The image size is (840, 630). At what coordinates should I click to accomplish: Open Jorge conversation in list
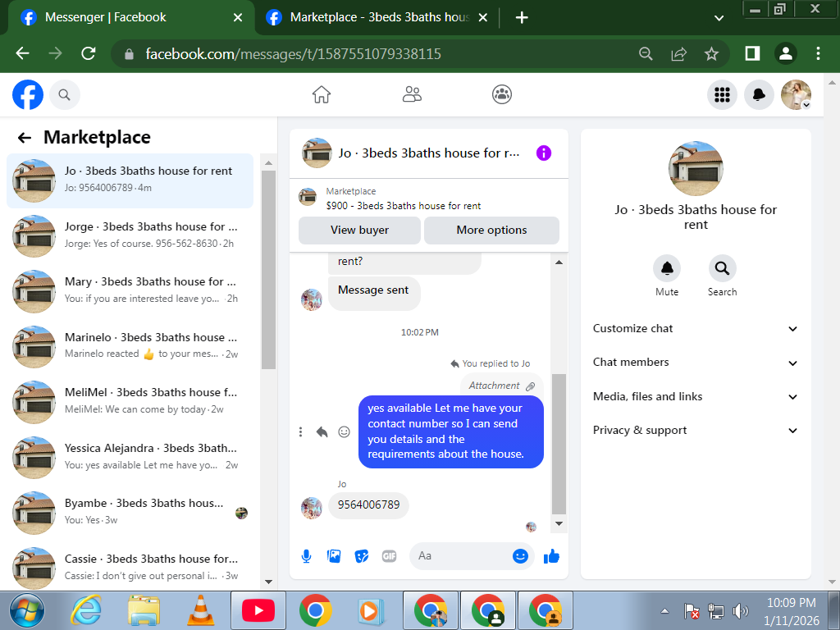pyautogui.click(x=130, y=235)
